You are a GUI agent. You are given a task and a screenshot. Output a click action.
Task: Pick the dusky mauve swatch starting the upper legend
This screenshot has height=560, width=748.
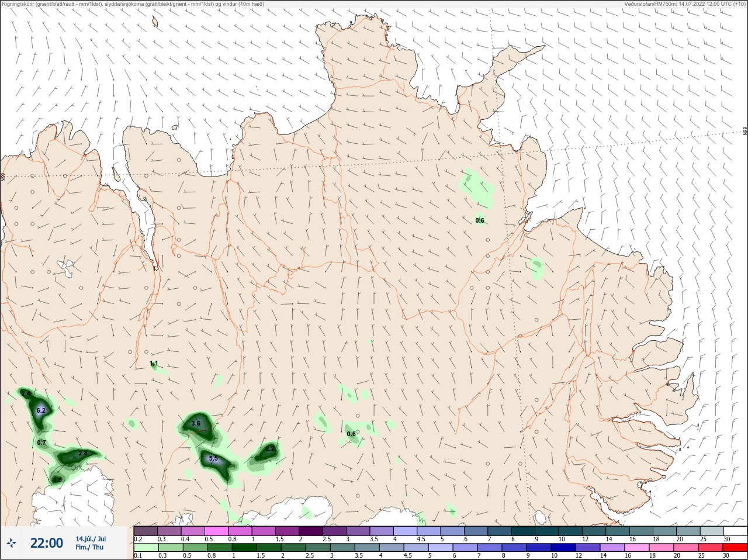pos(146,531)
